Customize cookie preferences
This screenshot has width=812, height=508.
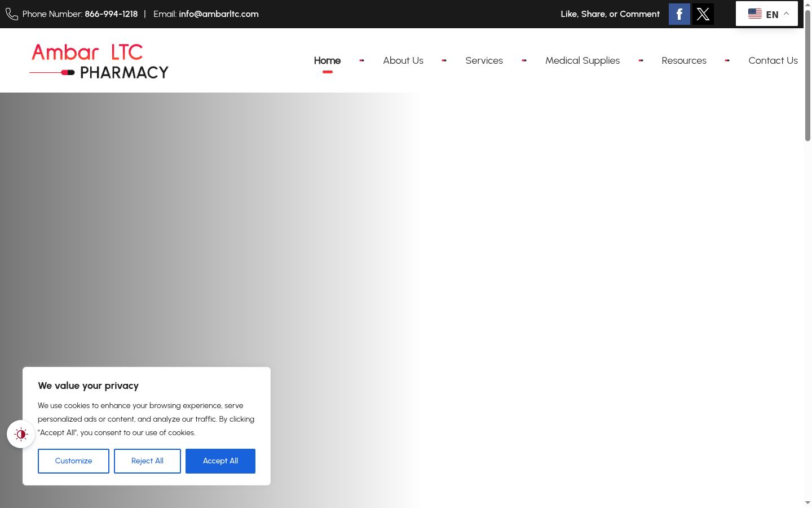tap(73, 461)
